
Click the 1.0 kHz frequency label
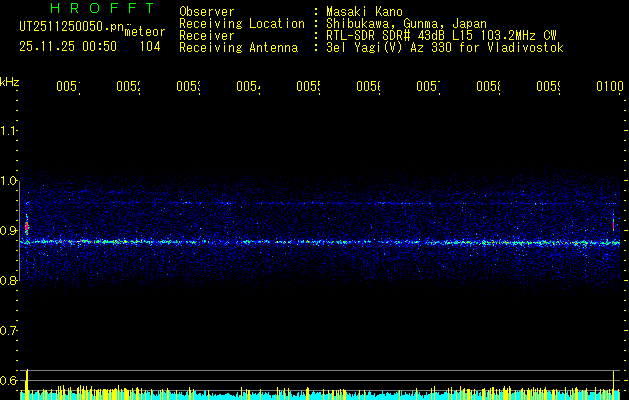click(x=8, y=181)
